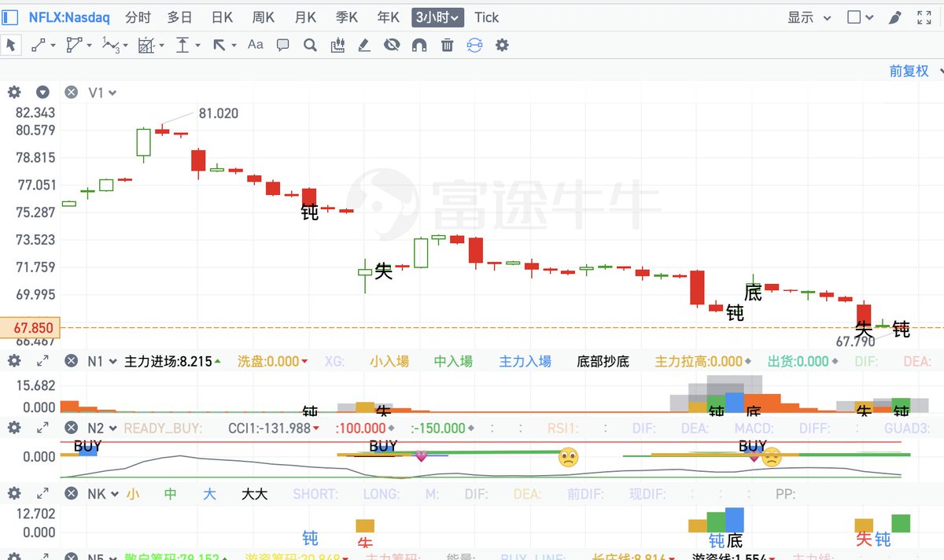
Task: Click the 67.850 current price tag
Action: click(x=30, y=327)
